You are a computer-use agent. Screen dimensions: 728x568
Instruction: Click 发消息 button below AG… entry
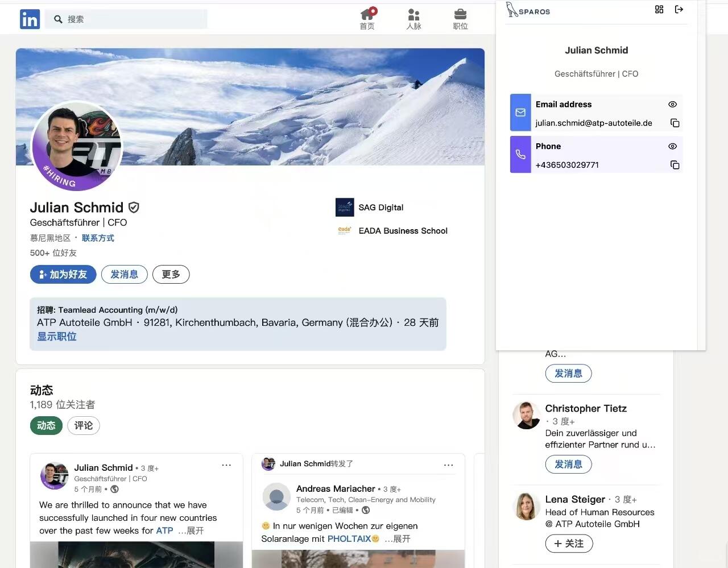[569, 373]
